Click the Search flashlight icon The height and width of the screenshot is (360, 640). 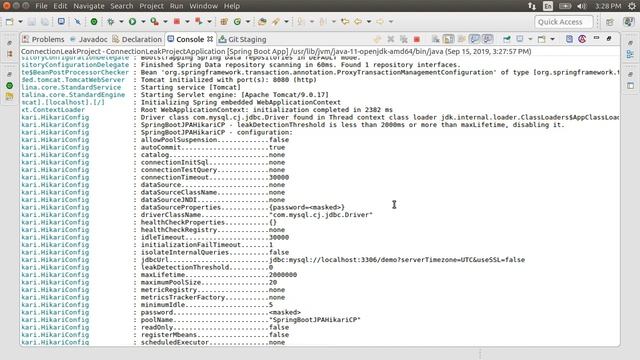click(276, 22)
